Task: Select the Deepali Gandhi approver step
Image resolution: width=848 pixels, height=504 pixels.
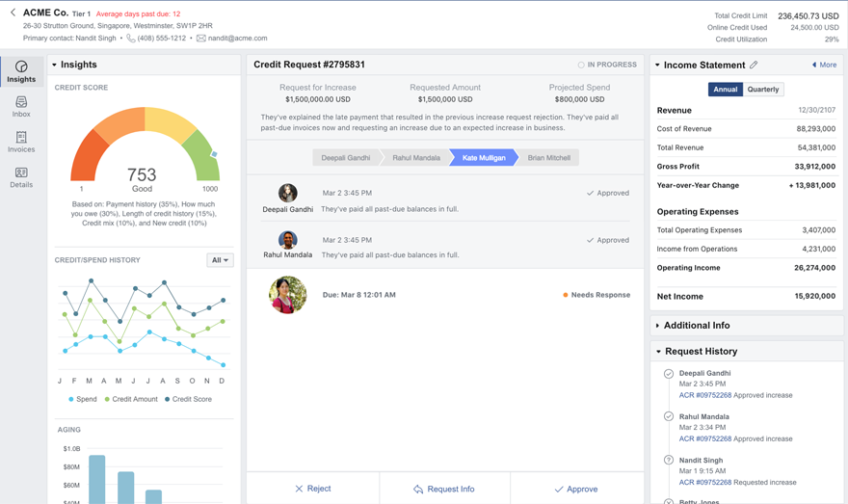Action: pos(345,158)
